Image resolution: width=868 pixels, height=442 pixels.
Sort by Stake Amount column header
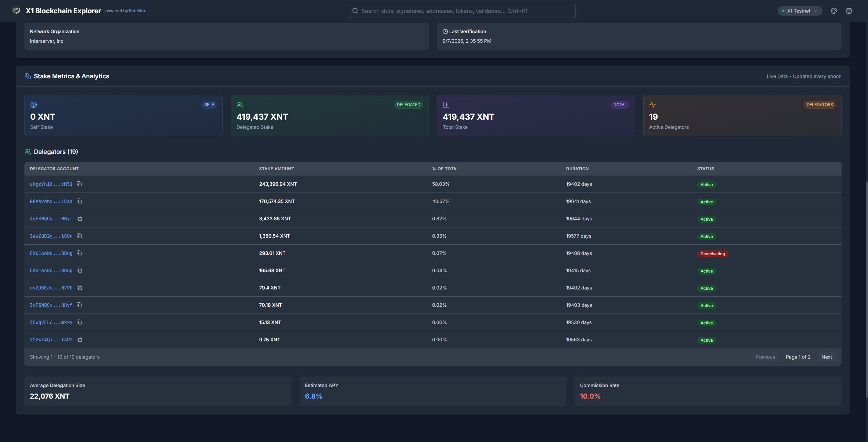click(276, 169)
